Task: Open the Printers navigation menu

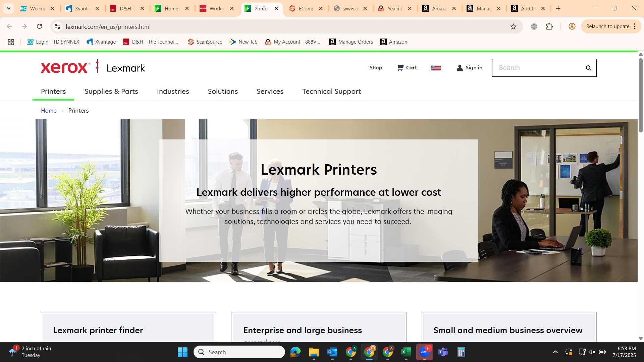Action: click(x=53, y=92)
